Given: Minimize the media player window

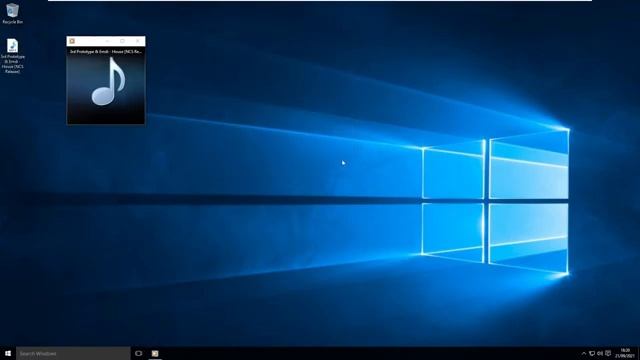Looking at the screenshot, I should 108,41.
